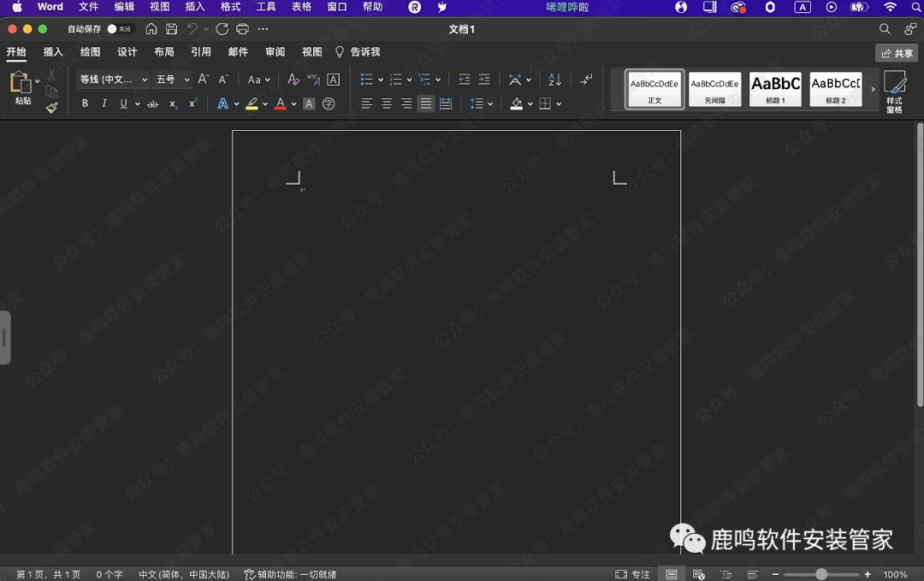Open the font name dropdown 等线
The width and height of the screenshot is (924, 581).
tap(113, 80)
